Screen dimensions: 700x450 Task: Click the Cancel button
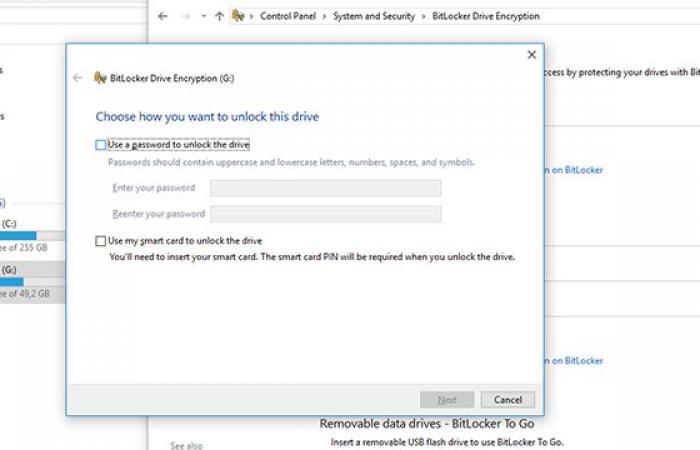tap(508, 399)
